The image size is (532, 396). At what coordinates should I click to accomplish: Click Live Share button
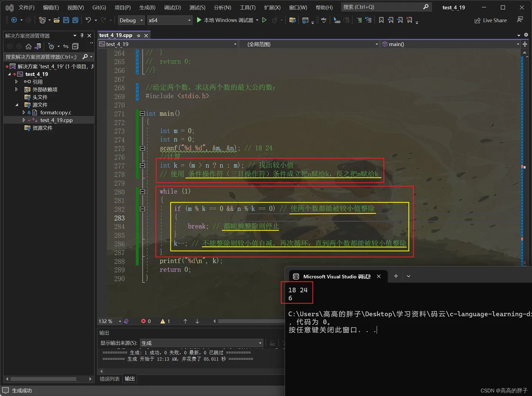click(x=491, y=21)
